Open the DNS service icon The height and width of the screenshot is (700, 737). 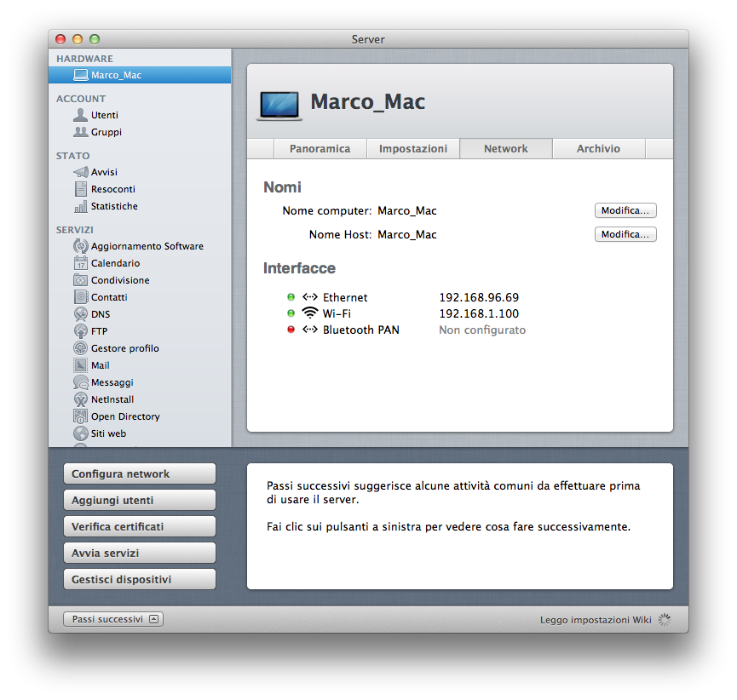(x=80, y=314)
